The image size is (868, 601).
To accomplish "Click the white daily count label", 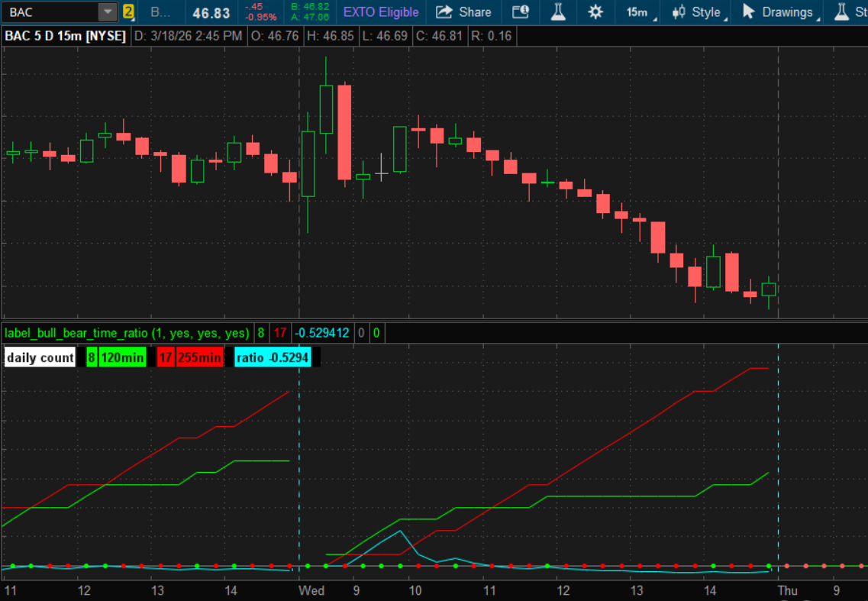I will [40, 357].
